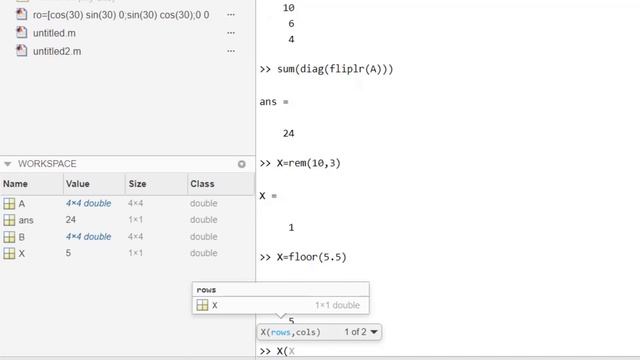Click the rows argument in function hint
The image size is (640, 360).
[x=280, y=332]
